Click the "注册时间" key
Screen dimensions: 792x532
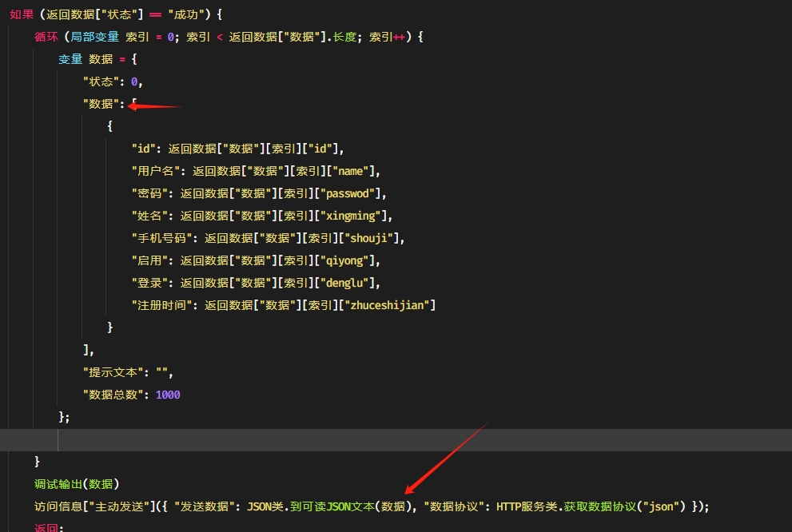coord(161,305)
